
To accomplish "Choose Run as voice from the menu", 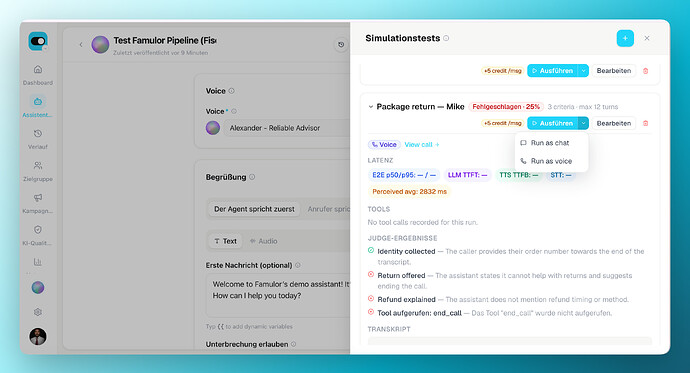I will click(551, 161).
